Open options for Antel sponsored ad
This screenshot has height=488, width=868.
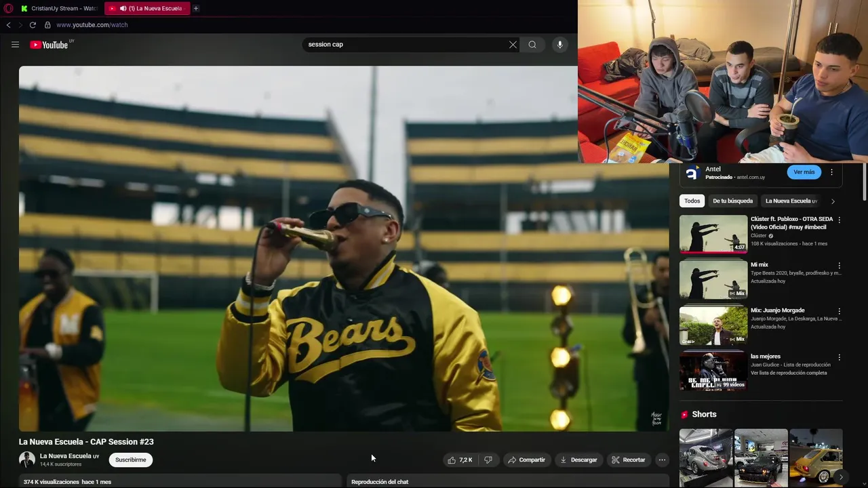pos(831,172)
